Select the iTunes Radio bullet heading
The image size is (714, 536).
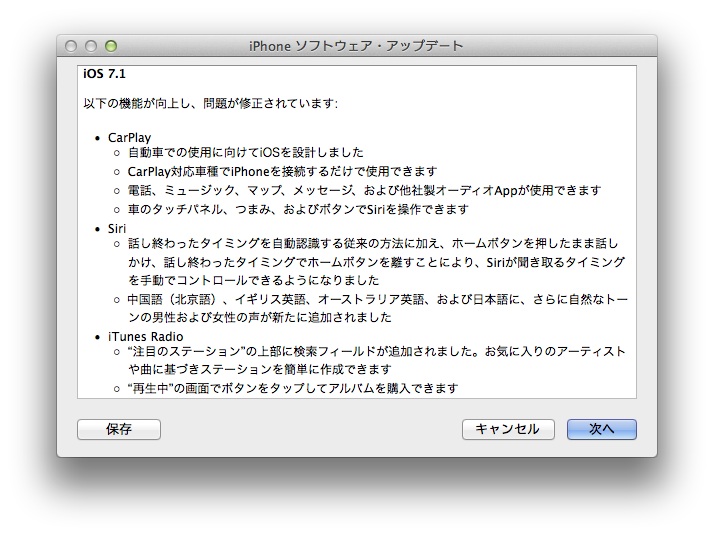145,336
